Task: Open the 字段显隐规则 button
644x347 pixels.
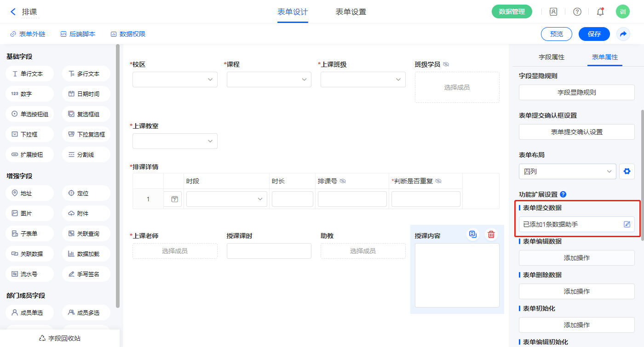Action: tap(576, 92)
